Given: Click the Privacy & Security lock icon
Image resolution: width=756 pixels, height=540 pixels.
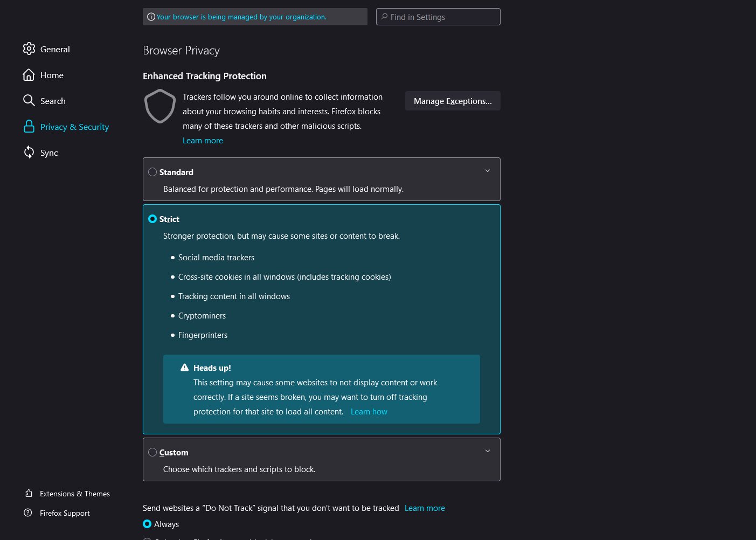Looking at the screenshot, I should 29,127.
